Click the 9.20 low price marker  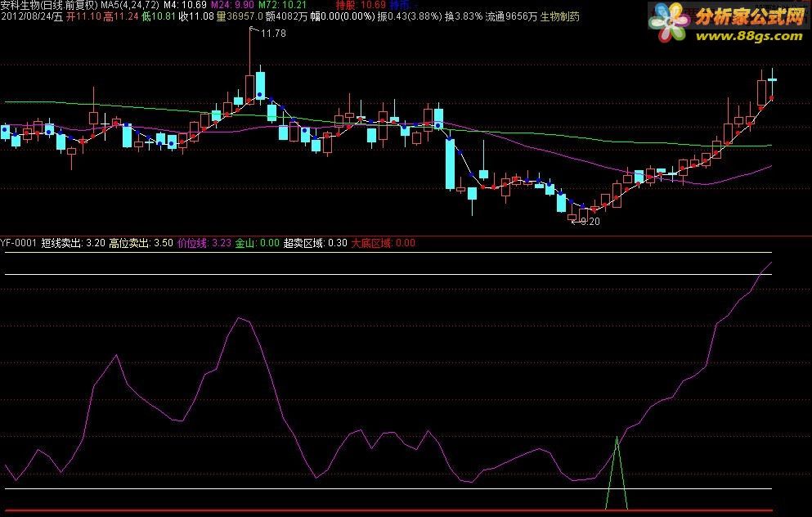[590, 222]
